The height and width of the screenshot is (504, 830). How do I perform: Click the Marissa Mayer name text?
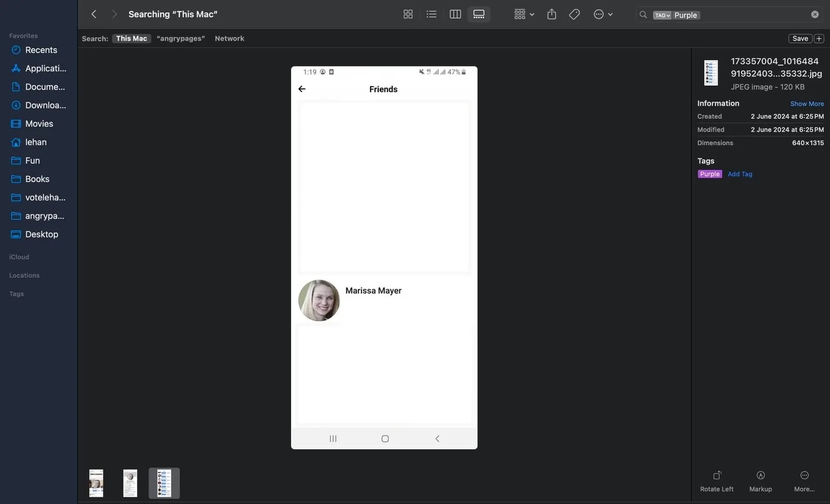point(373,290)
